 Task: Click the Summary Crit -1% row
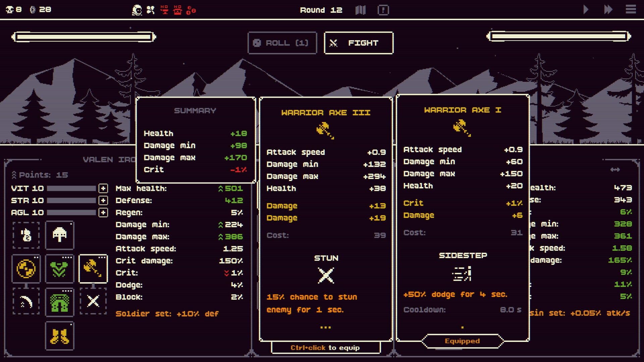195,170
